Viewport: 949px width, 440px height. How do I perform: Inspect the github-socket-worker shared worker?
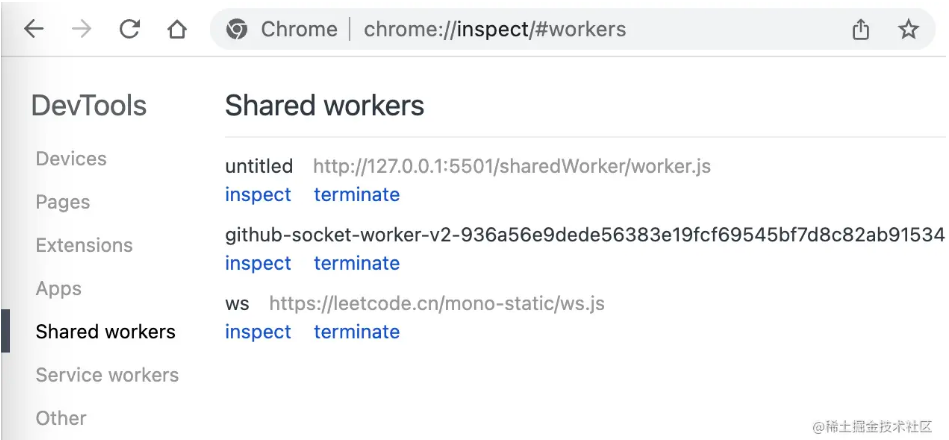tap(258, 263)
